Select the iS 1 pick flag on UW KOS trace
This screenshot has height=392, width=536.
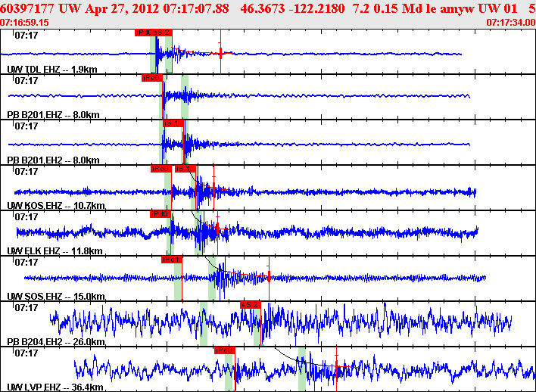pyautogui.click(x=185, y=169)
